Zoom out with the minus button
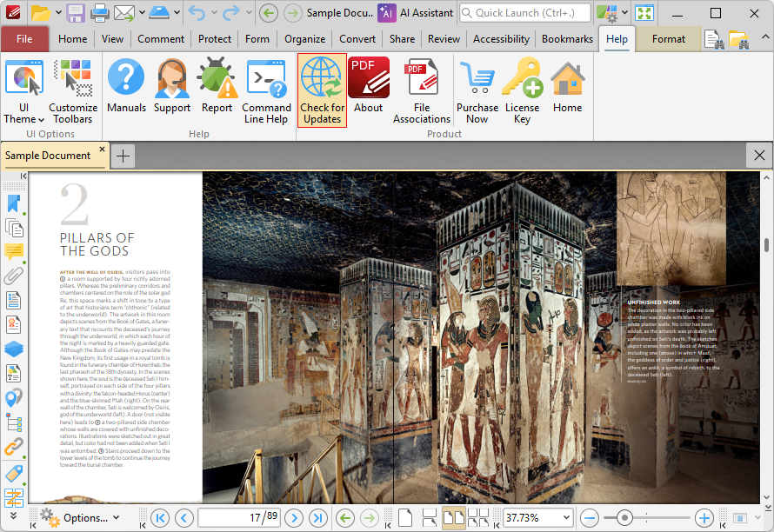The width and height of the screenshot is (774, 532). [x=590, y=518]
